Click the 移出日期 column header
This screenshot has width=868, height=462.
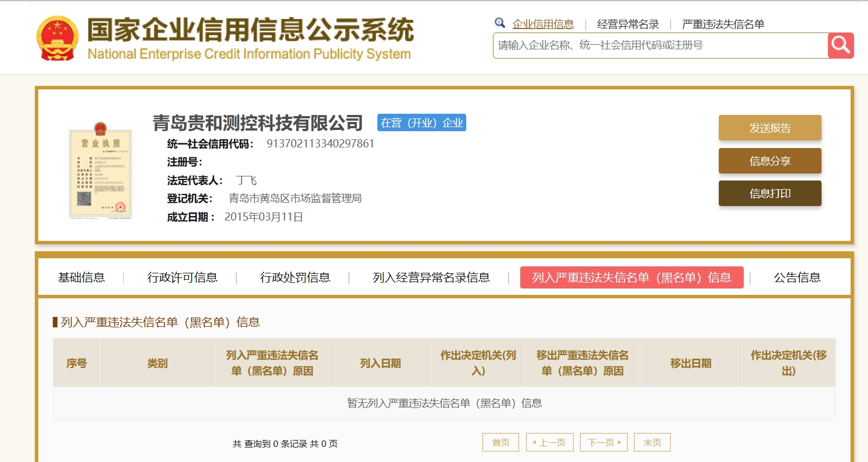point(690,363)
